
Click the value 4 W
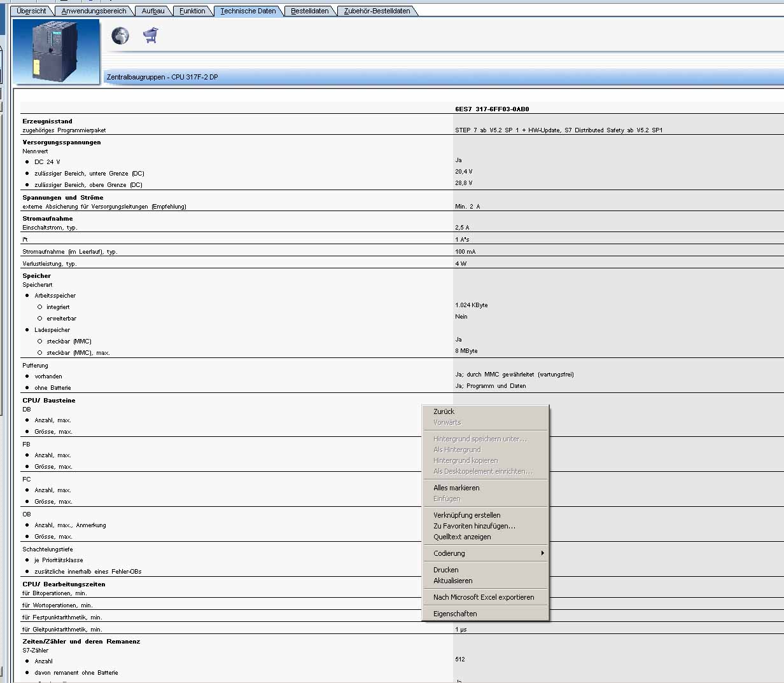tap(461, 264)
